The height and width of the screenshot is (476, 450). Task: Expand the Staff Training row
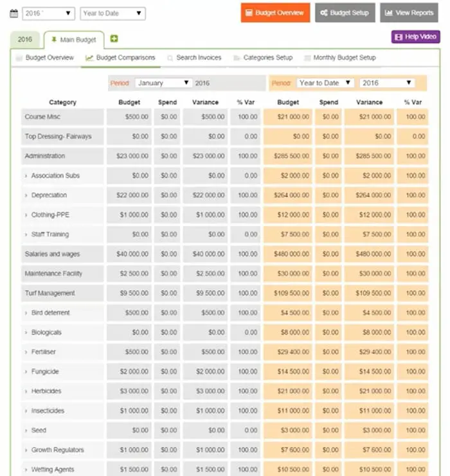(26, 234)
